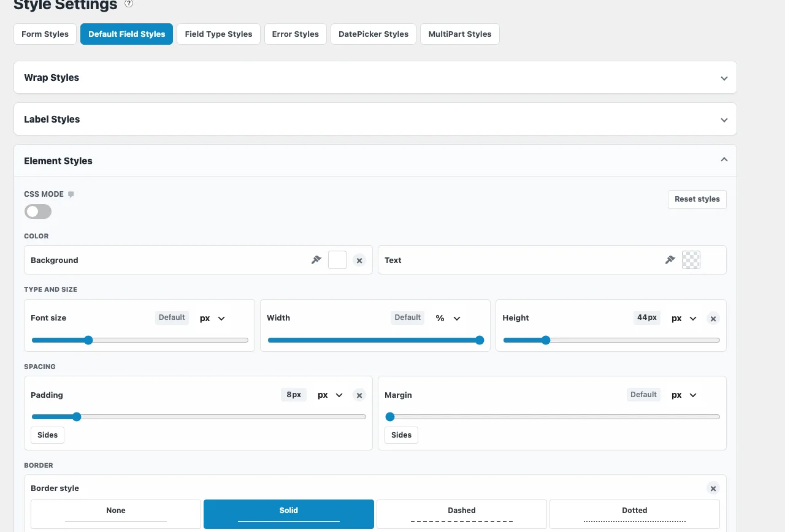Click the Padding slider handle
785x532 pixels.
pyautogui.click(x=77, y=417)
